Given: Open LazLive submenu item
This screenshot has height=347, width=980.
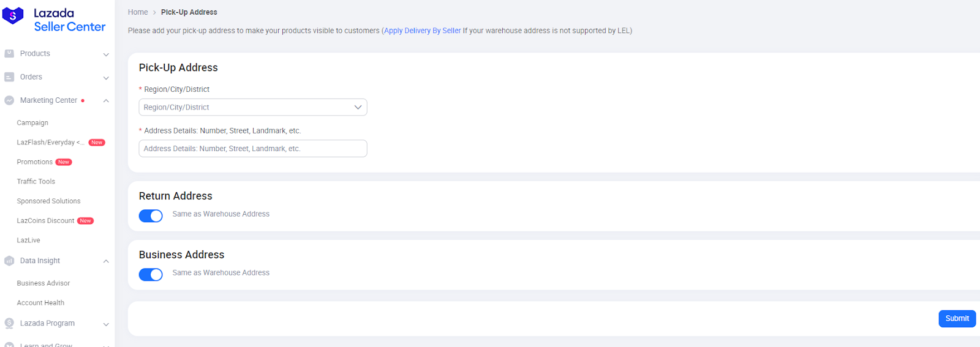Looking at the screenshot, I should click(29, 241).
